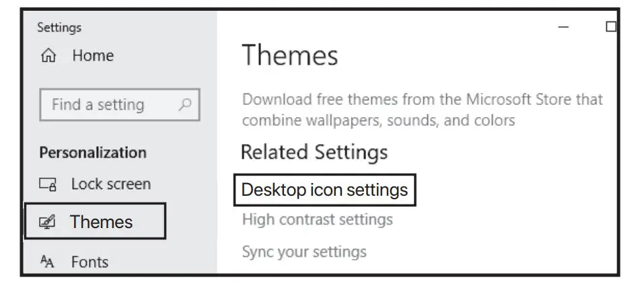Click the Related Settings heading
This screenshot has height=294, width=644.
click(x=314, y=152)
